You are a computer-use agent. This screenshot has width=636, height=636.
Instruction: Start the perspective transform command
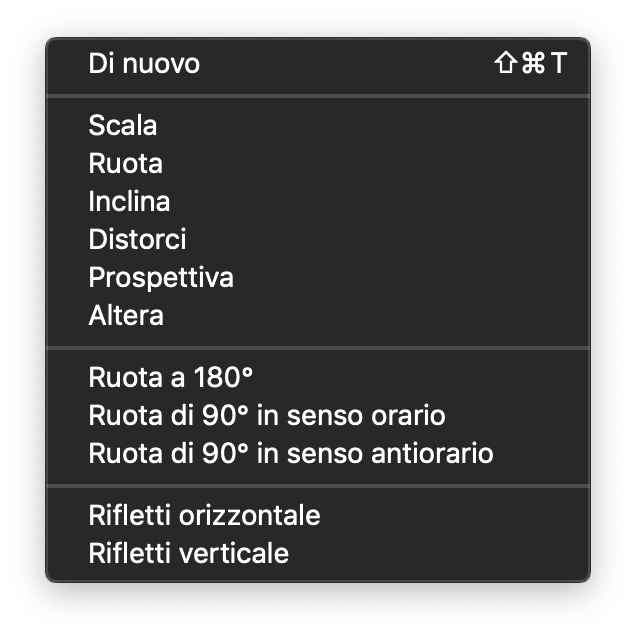[161, 278]
